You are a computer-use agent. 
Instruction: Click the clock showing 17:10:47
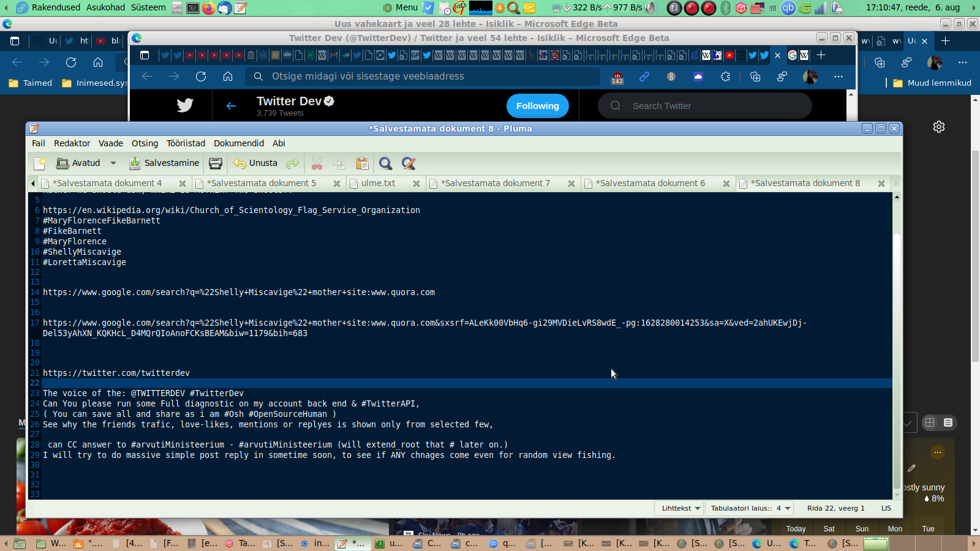(913, 7)
